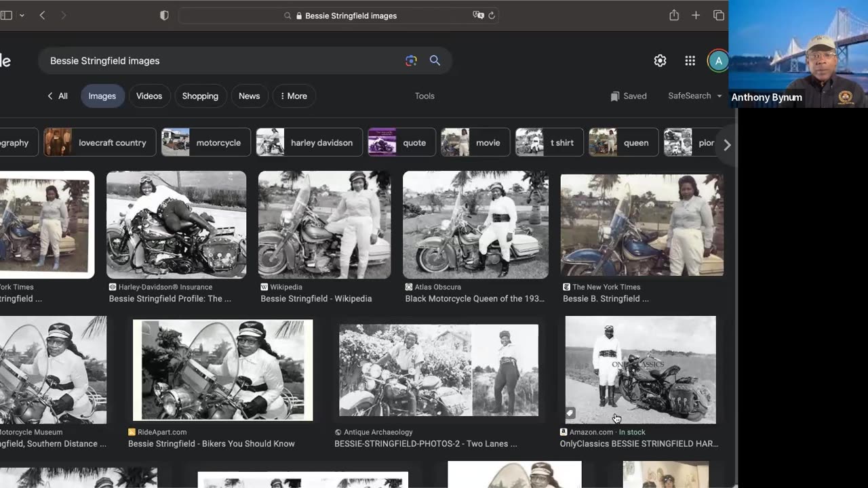Switch to the Videos tab
868x488 pixels.
(x=149, y=96)
